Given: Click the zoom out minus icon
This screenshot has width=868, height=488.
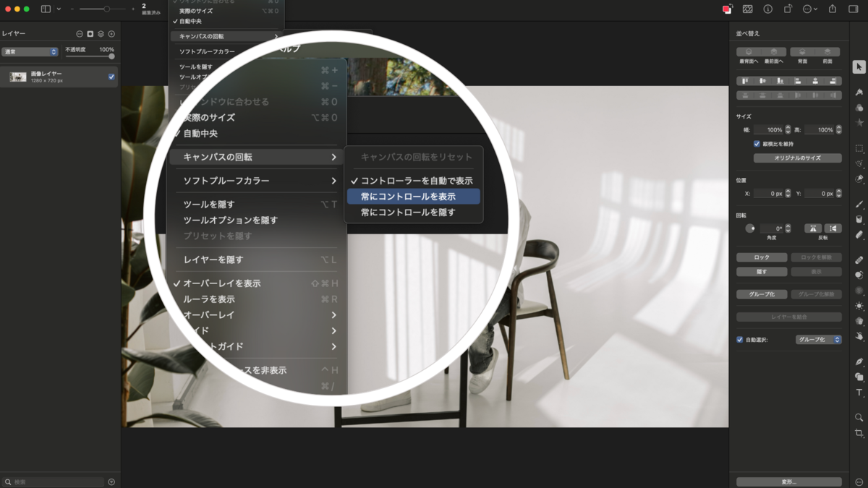Looking at the screenshot, I should pyautogui.click(x=72, y=9).
